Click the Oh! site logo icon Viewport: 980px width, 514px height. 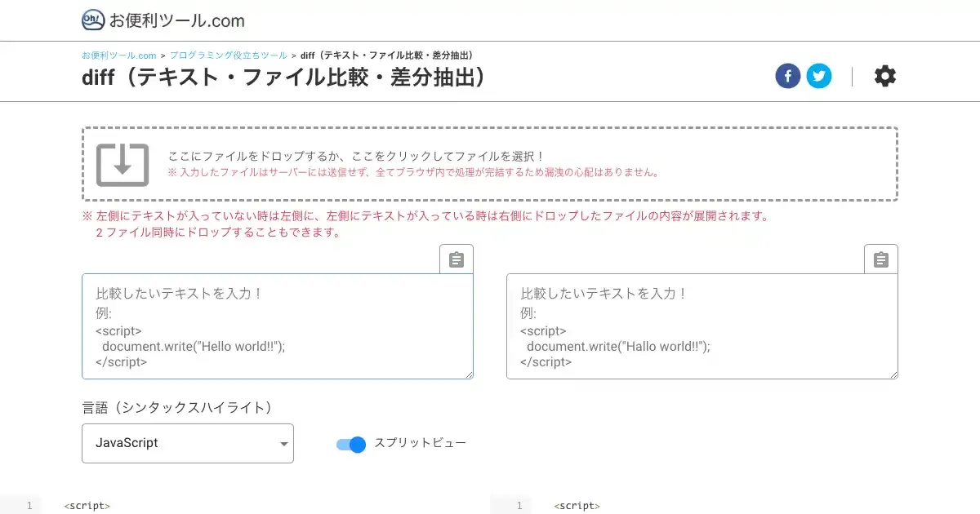coord(93,20)
